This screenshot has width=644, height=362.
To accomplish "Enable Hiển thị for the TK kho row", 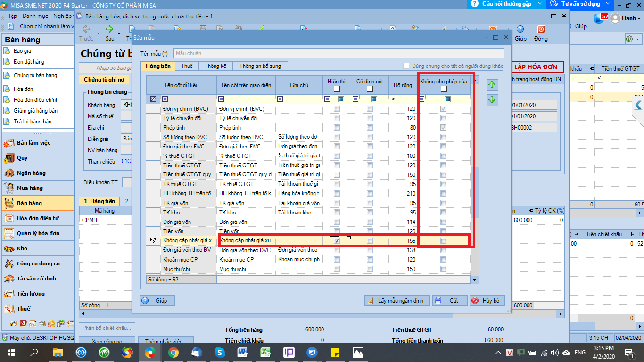I will click(x=337, y=212).
